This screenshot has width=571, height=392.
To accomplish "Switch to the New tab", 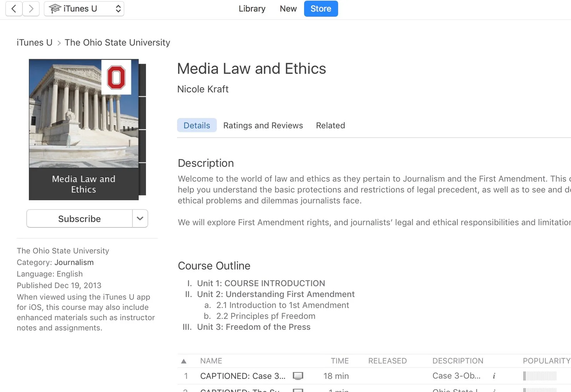I will click(288, 9).
